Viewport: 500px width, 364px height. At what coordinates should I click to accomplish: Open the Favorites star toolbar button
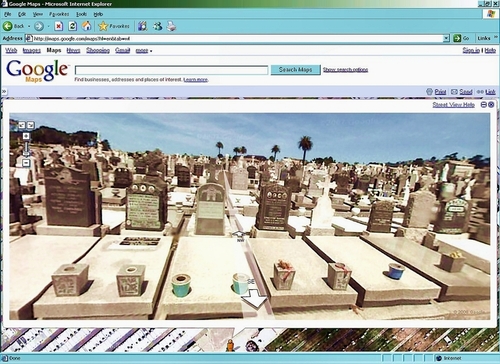coord(114,26)
